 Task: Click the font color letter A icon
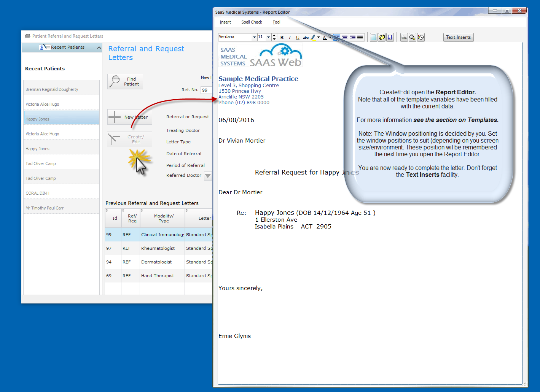325,37
